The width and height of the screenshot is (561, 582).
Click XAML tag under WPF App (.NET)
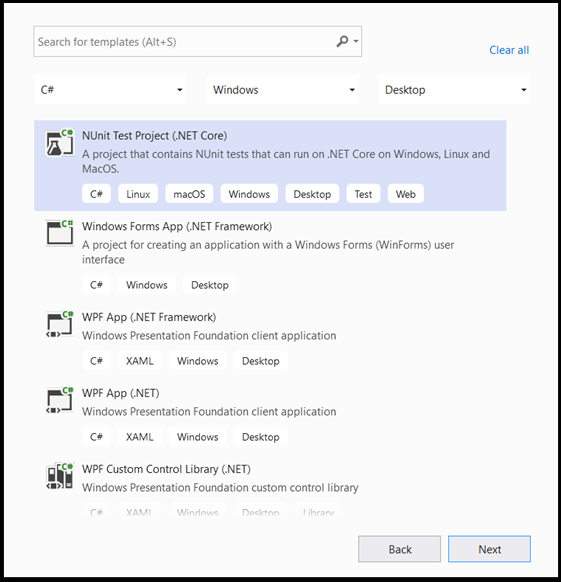tap(140, 437)
